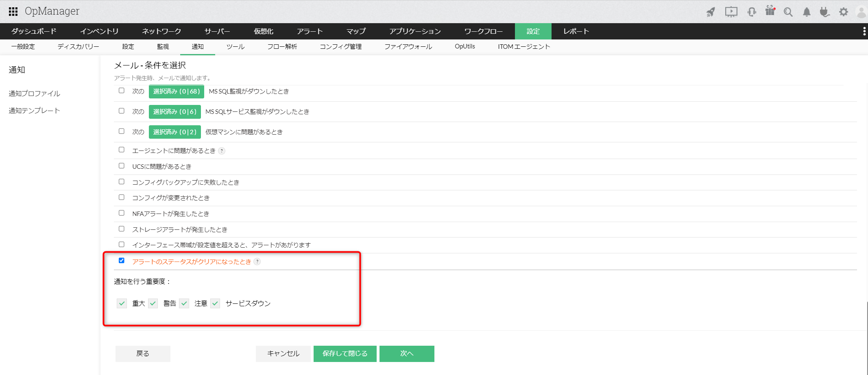Open the 仮想化 menu

pyautogui.click(x=264, y=31)
